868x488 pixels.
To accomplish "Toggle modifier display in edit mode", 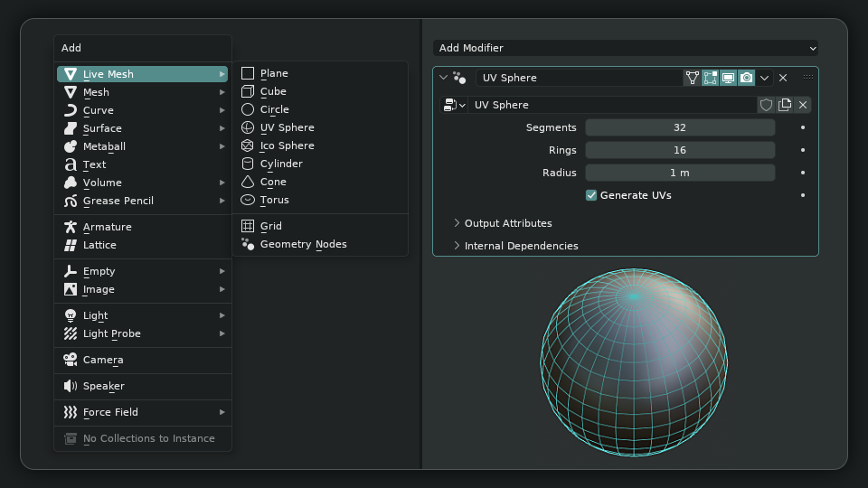I will (x=711, y=78).
